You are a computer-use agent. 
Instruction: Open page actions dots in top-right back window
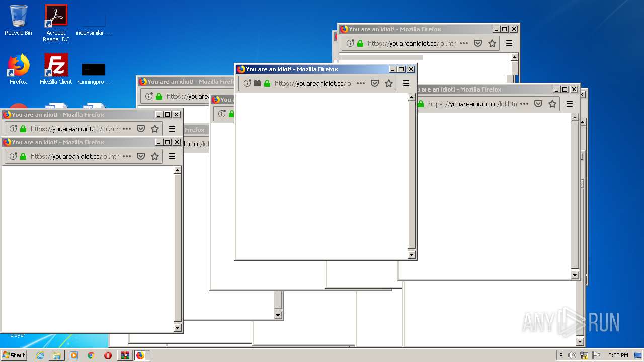point(464,43)
